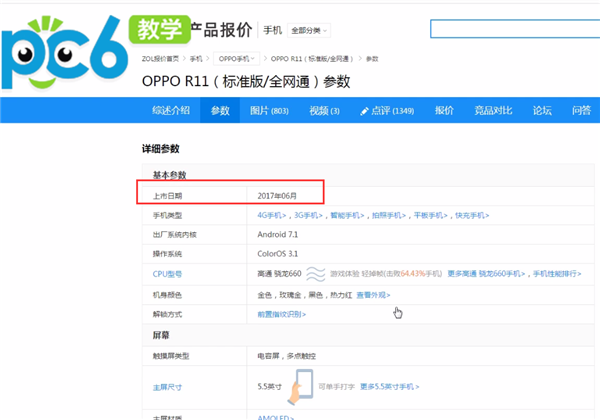This screenshot has width=600, height=420.
Task: Click the hand-holding-phone icon
Action: pyautogui.click(x=300, y=387)
